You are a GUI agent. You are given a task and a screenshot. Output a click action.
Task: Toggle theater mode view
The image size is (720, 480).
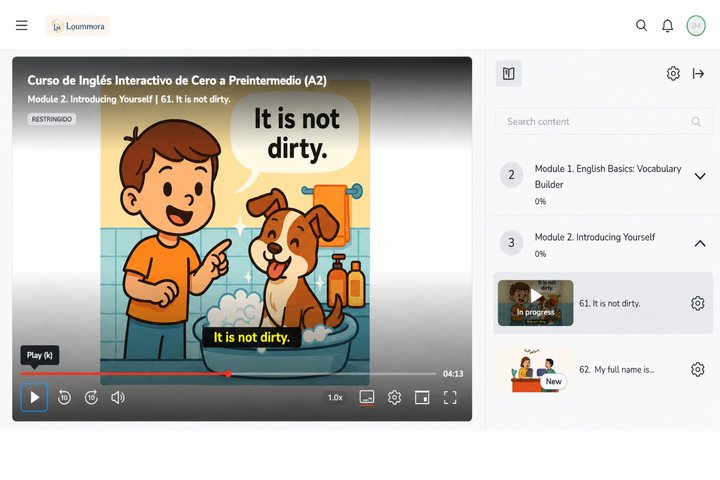pos(422,397)
